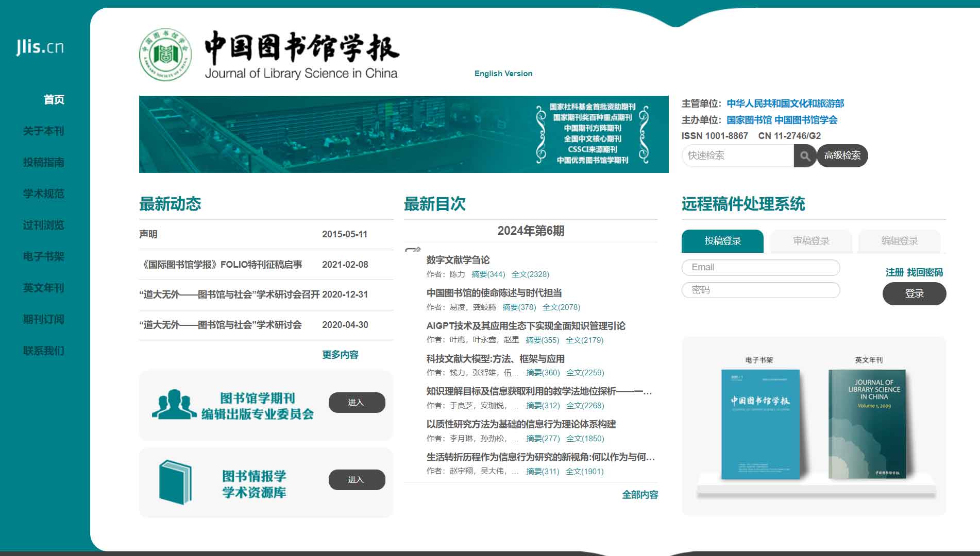Click the 2024年第6期 issue heading
This screenshot has width=980, height=556.
[x=531, y=231]
